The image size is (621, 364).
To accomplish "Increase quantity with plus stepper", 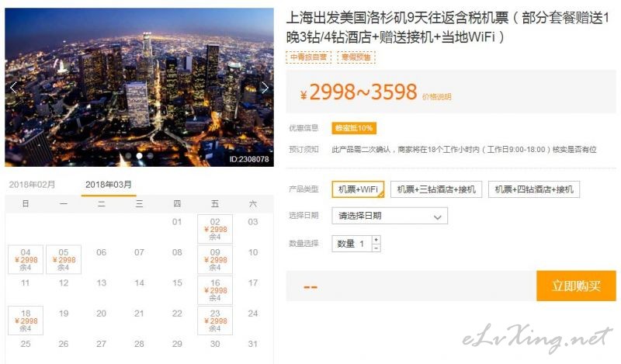I will [376, 240].
